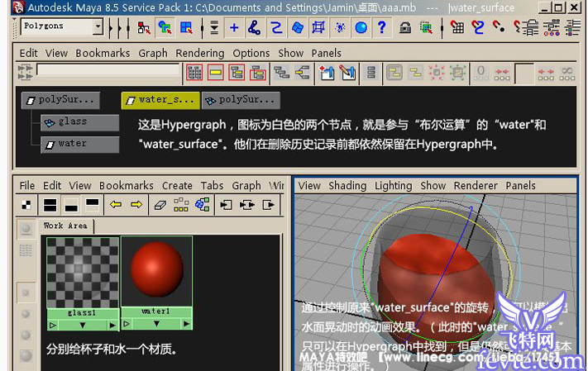The height and width of the screenshot is (371, 588).
Task: Click the next graph yellow right arrow
Action: coord(136,205)
